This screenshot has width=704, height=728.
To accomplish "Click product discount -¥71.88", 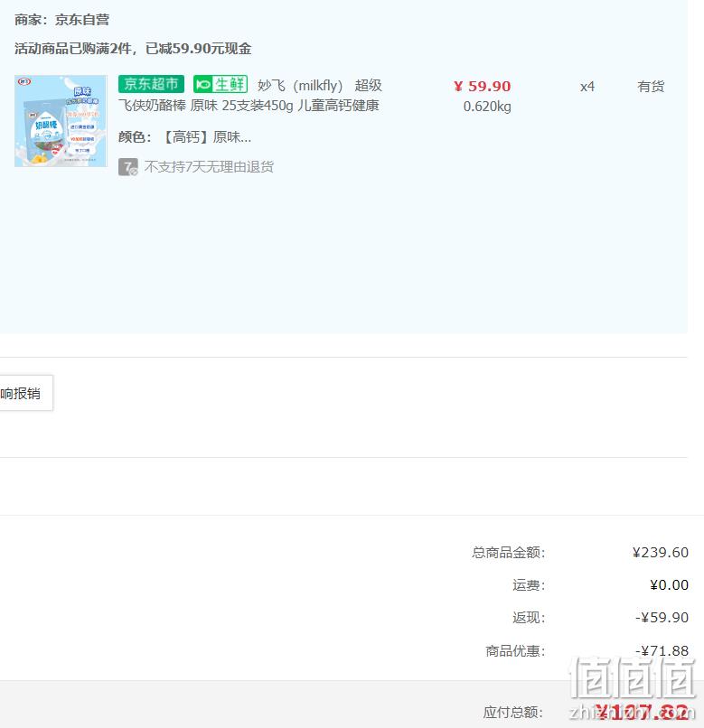I will click(x=662, y=650).
